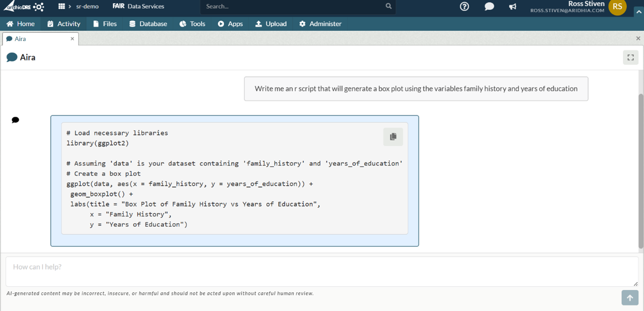Send message with the up arrow button
This screenshot has width=644, height=311.
tap(630, 297)
